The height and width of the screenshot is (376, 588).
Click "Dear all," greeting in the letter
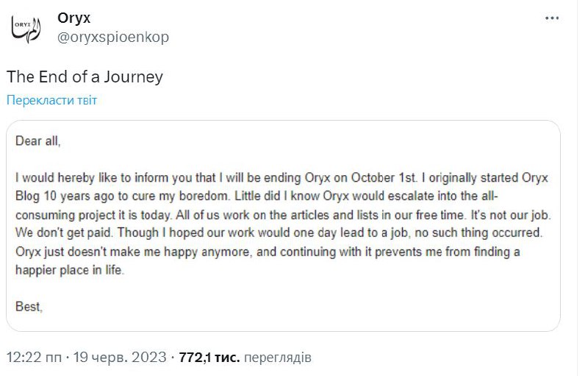pos(37,141)
